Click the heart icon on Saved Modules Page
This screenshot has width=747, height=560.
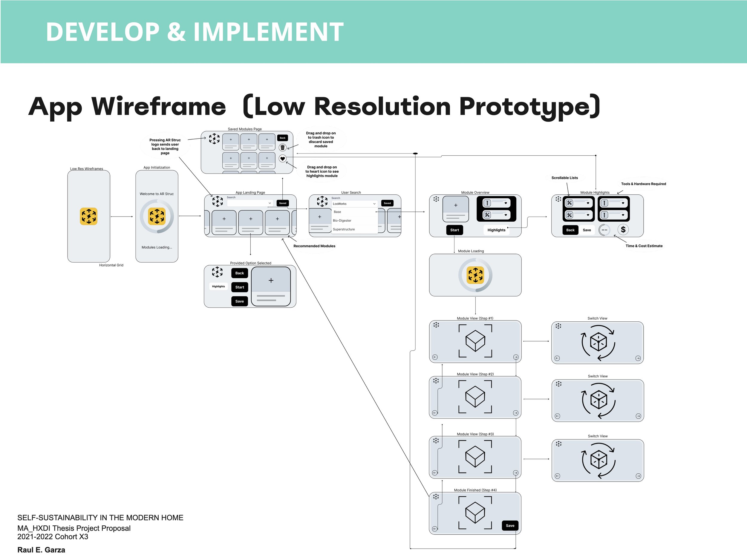click(283, 159)
